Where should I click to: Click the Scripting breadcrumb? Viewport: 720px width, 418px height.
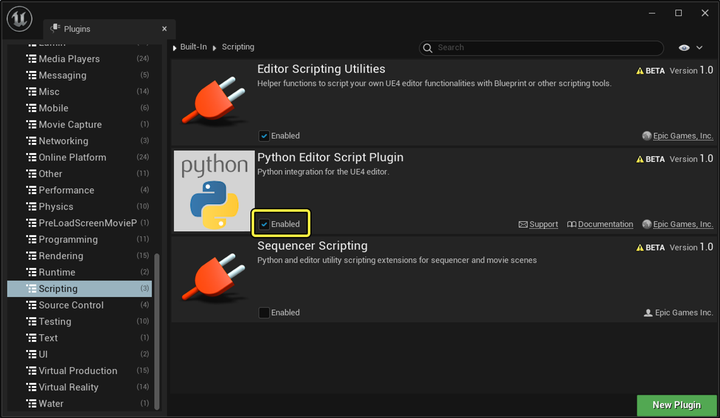pos(238,47)
